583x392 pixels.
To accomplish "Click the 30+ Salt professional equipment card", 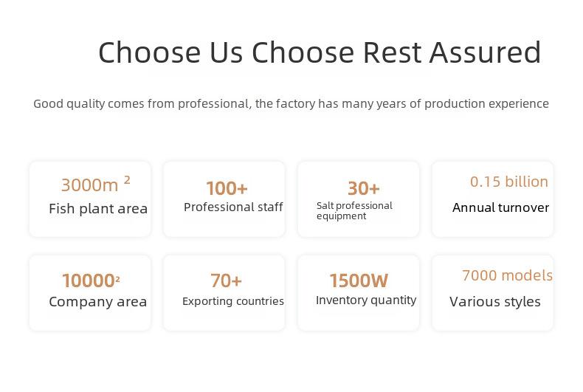I will [359, 199].
